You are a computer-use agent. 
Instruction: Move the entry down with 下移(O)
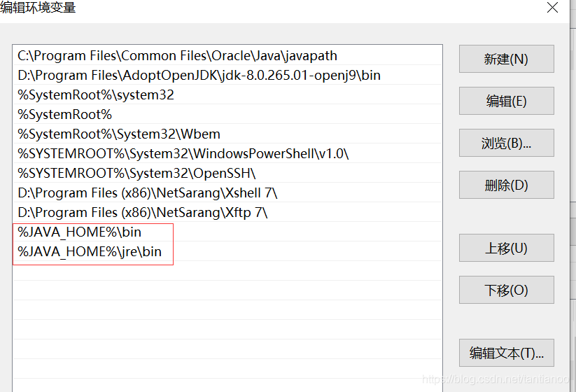[506, 290]
